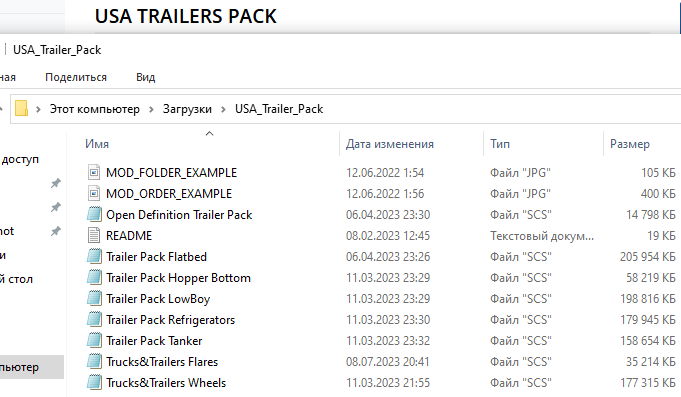Expand chevron before USA_Trailer_Pack in breadcrumb
Image resolution: width=681 pixels, height=397 pixels.
tap(223, 109)
